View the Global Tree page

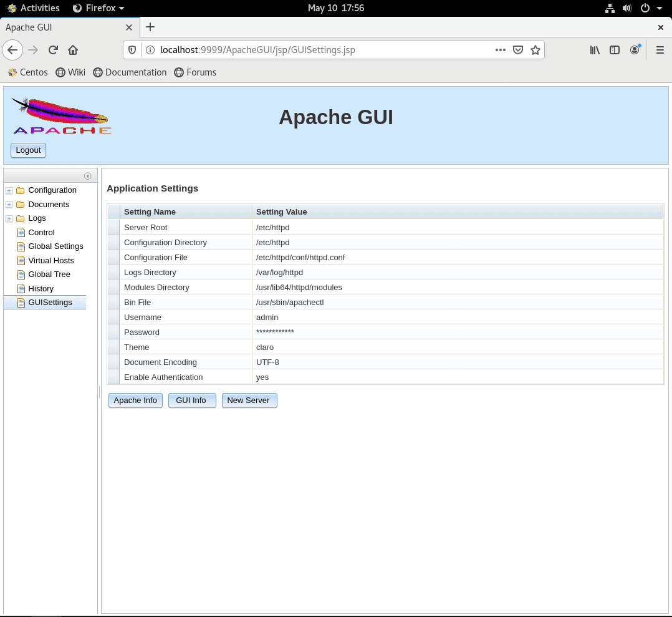48,274
